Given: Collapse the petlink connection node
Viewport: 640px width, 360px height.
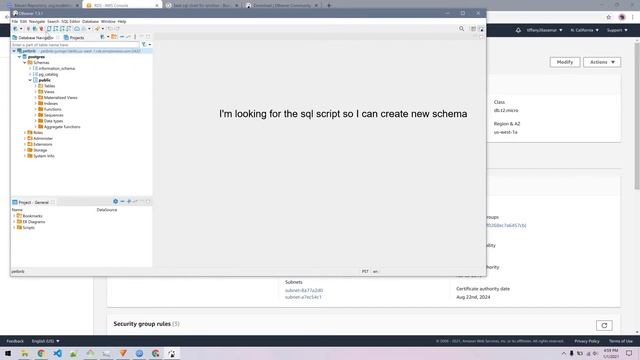Looking at the screenshot, I should click(x=14, y=51).
